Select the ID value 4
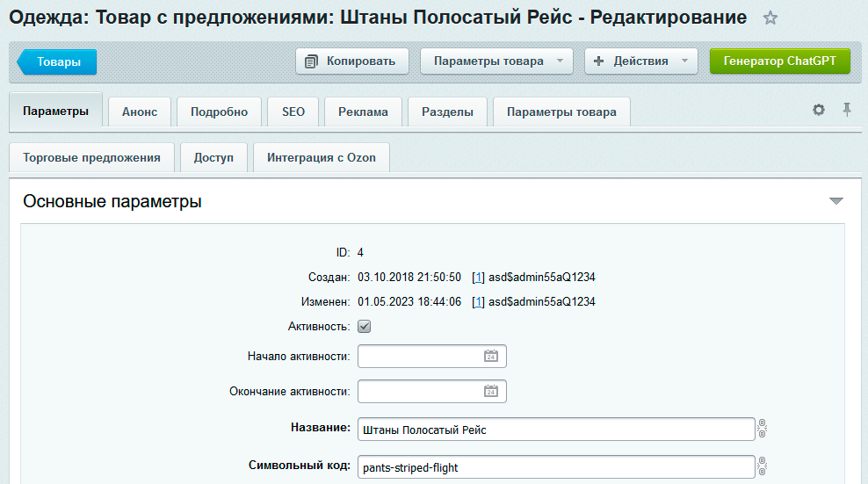The width and height of the screenshot is (868, 484). [x=360, y=253]
